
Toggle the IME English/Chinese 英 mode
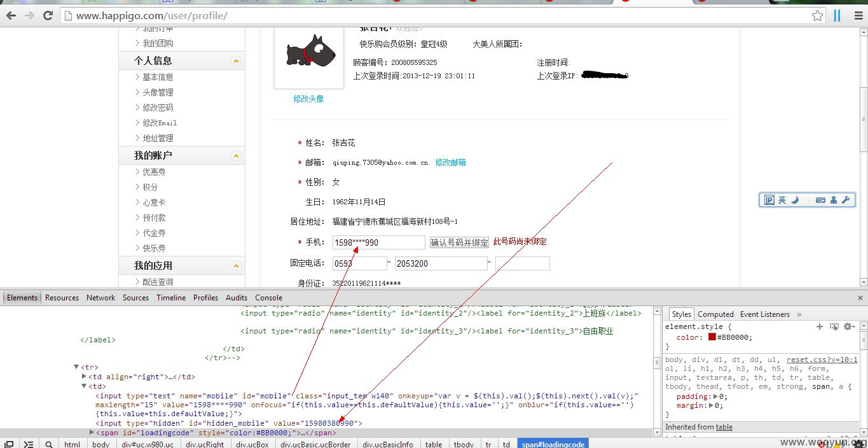click(782, 200)
